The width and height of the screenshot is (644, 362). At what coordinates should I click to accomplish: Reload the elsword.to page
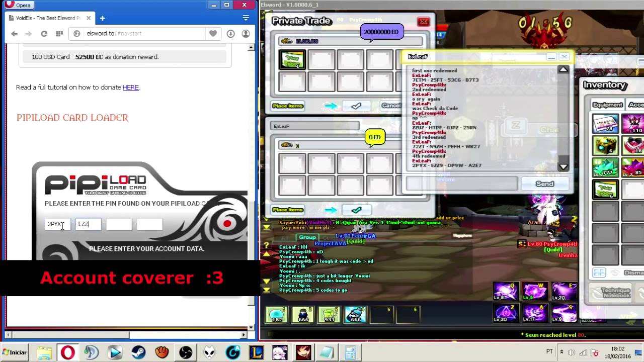click(44, 34)
